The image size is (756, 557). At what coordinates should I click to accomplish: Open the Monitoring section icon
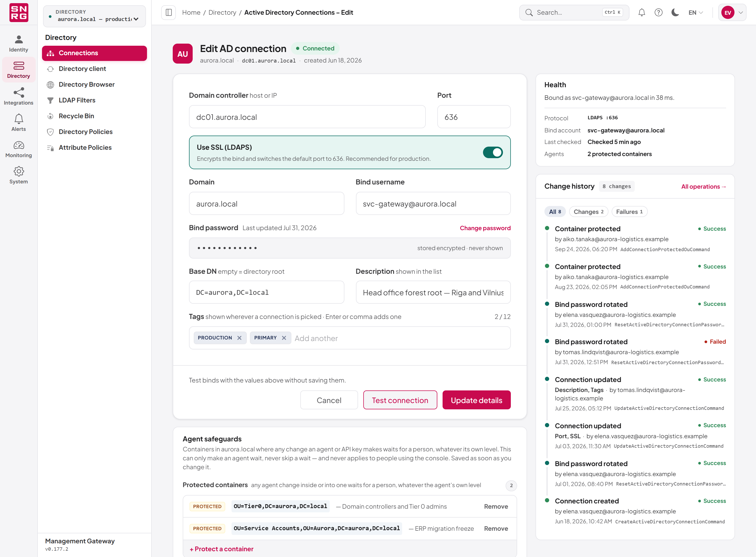pos(19,145)
